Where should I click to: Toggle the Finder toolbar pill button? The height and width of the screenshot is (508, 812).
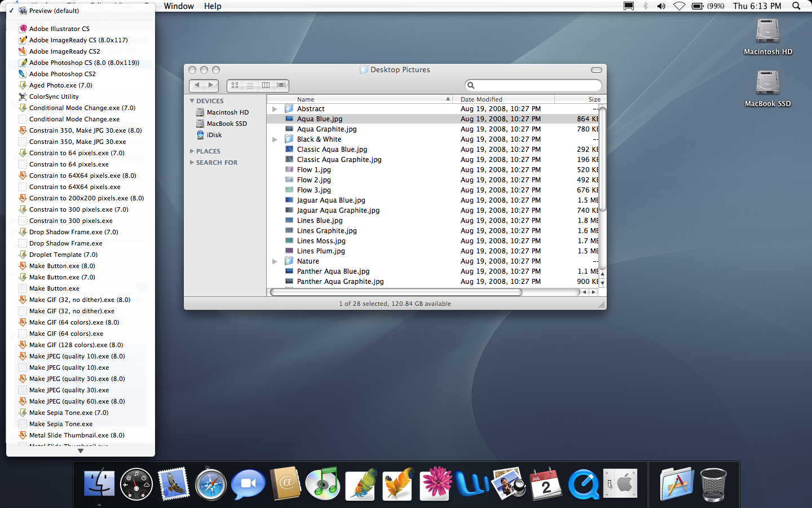click(x=597, y=70)
